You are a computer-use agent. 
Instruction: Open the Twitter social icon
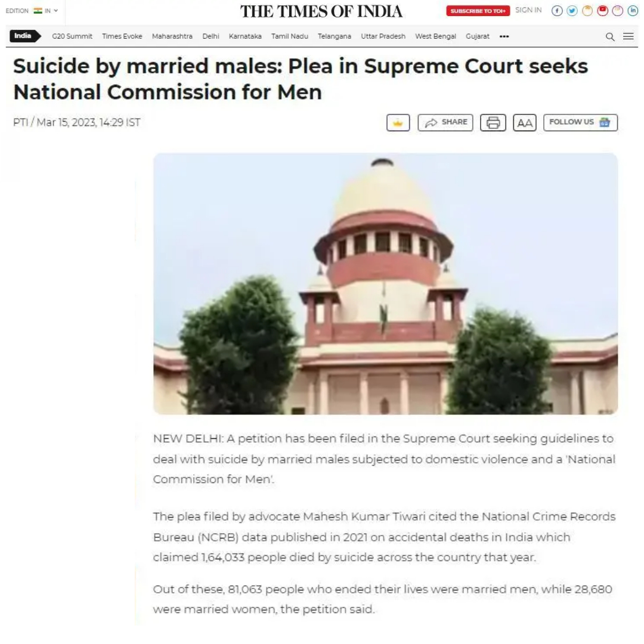[x=572, y=11]
